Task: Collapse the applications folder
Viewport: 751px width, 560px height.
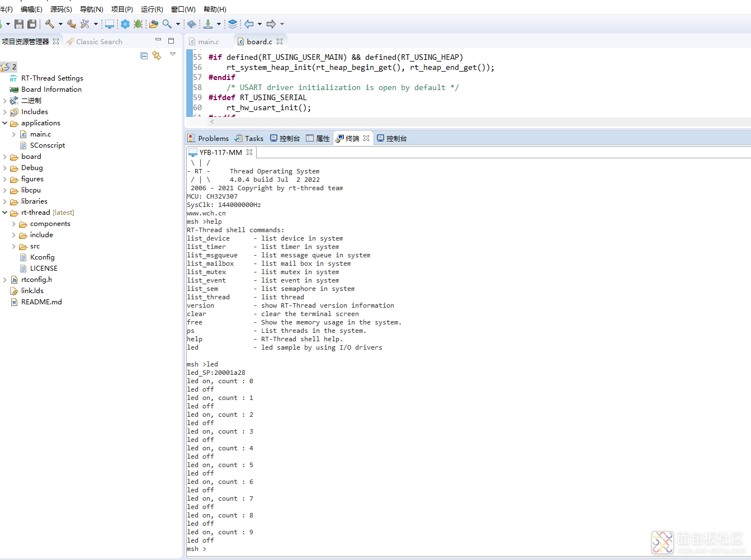Action: pos(5,123)
